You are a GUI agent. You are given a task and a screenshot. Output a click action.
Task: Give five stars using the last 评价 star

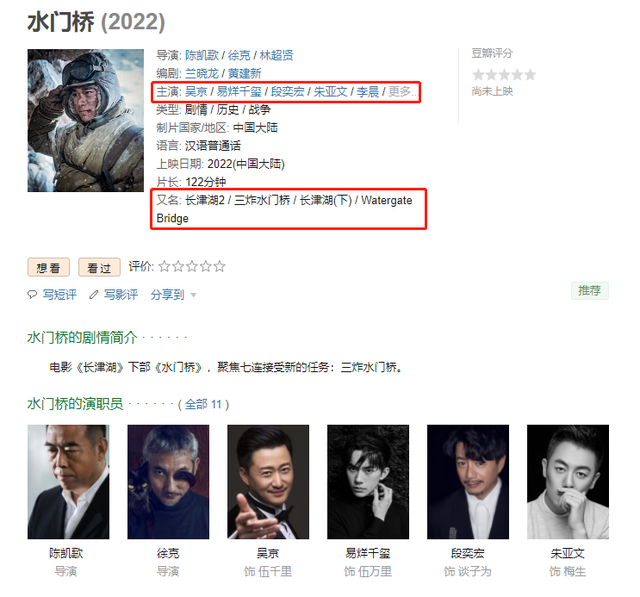point(220,266)
